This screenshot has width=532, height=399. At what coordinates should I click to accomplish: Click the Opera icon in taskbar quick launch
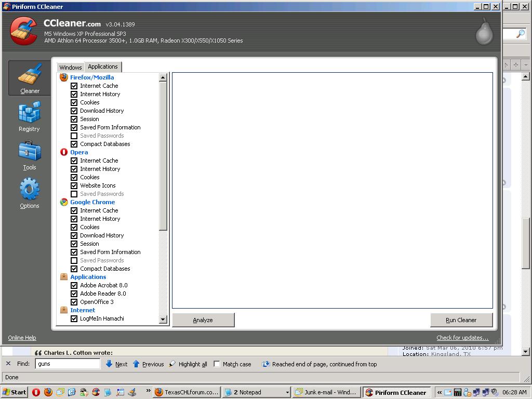(36, 392)
